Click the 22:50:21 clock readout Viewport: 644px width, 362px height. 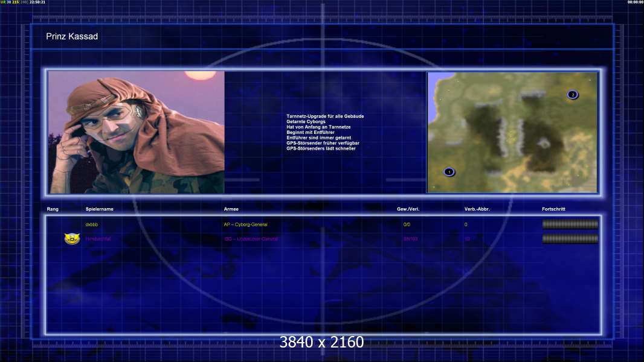click(x=37, y=2)
